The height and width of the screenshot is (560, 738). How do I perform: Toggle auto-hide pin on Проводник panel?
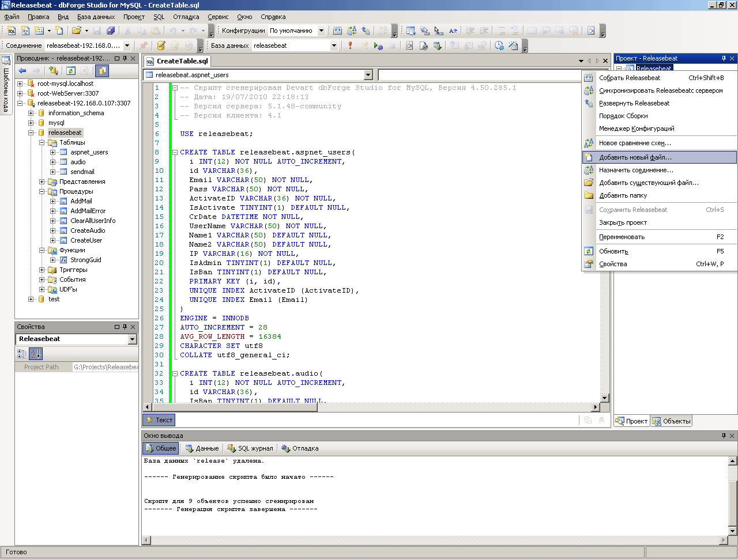pyautogui.click(x=125, y=58)
